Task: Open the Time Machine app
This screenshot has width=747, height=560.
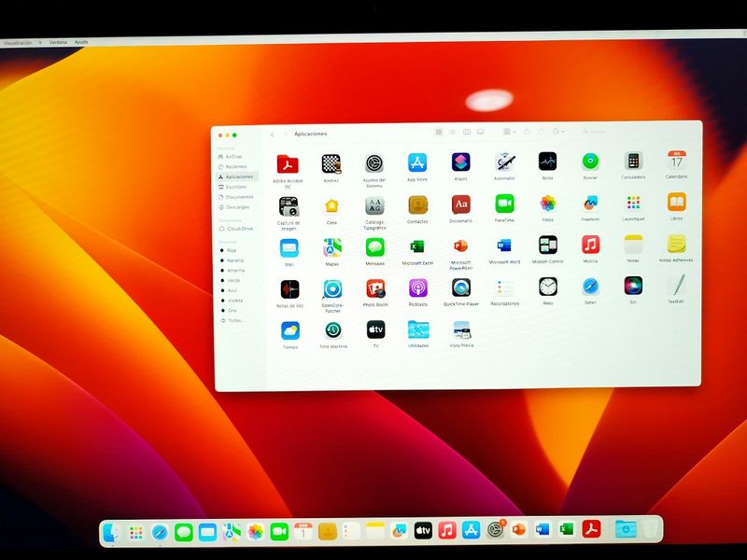Action: pos(333,330)
